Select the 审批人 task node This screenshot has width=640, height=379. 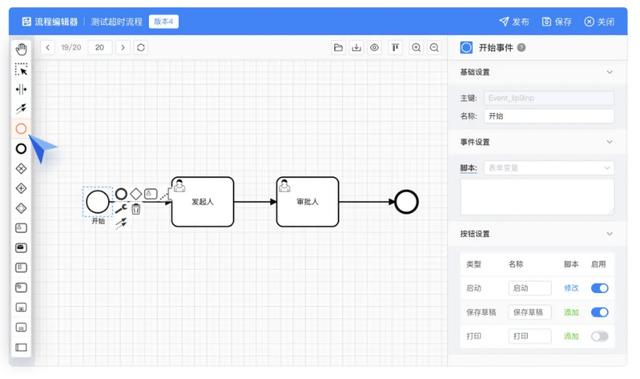pyautogui.click(x=307, y=202)
